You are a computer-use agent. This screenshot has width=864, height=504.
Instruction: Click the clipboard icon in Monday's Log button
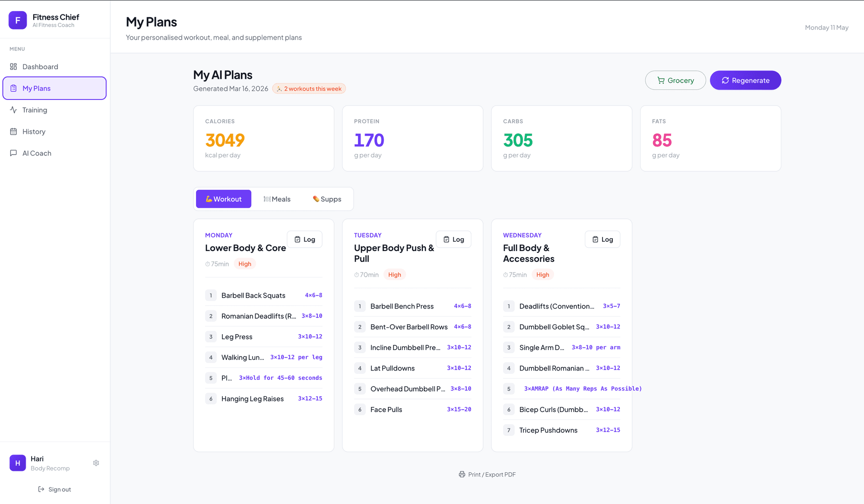[297, 239]
